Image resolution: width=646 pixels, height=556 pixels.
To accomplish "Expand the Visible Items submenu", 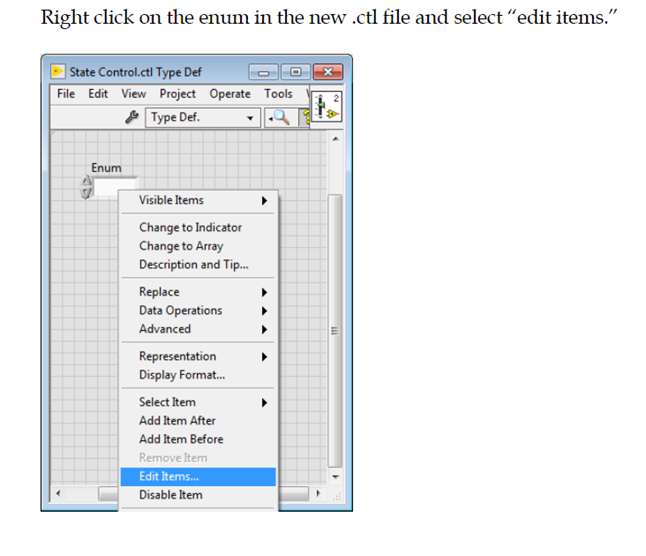I will 198,200.
